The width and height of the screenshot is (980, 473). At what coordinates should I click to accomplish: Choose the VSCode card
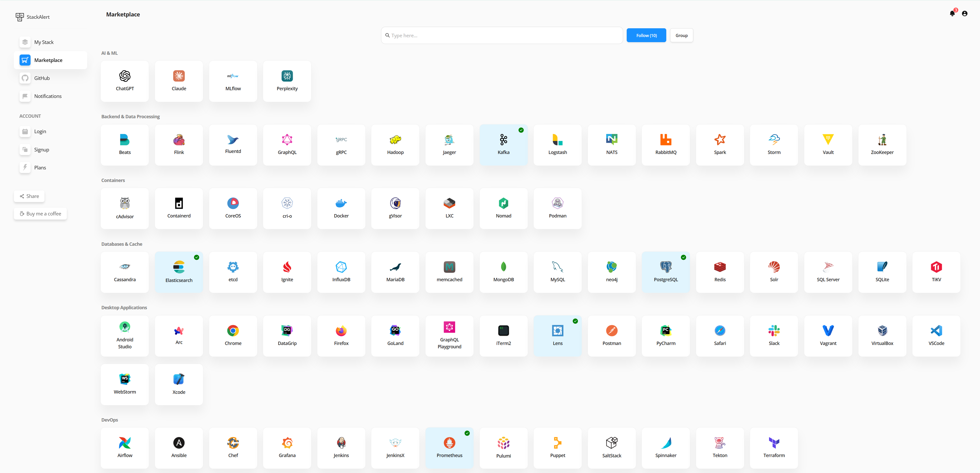(936, 336)
